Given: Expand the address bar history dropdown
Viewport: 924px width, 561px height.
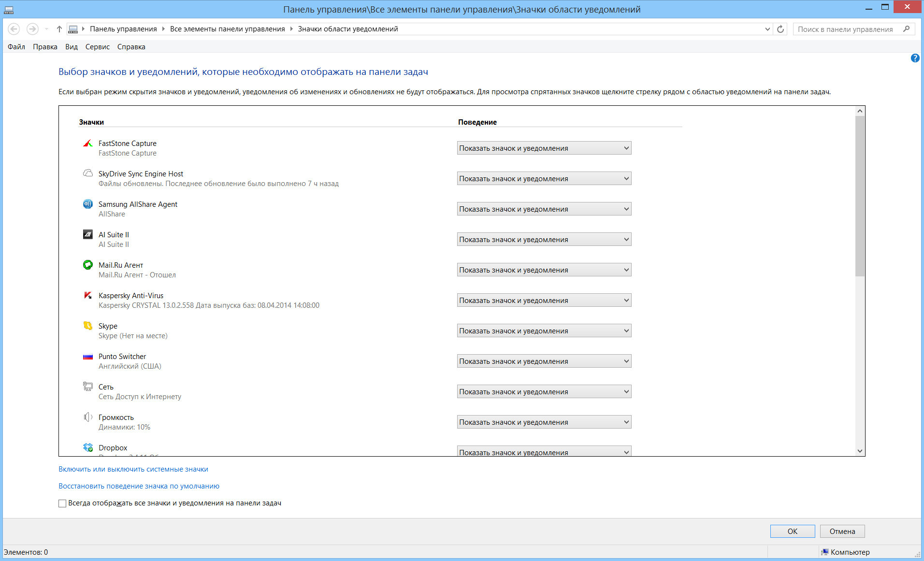Looking at the screenshot, I should (x=767, y=29).
